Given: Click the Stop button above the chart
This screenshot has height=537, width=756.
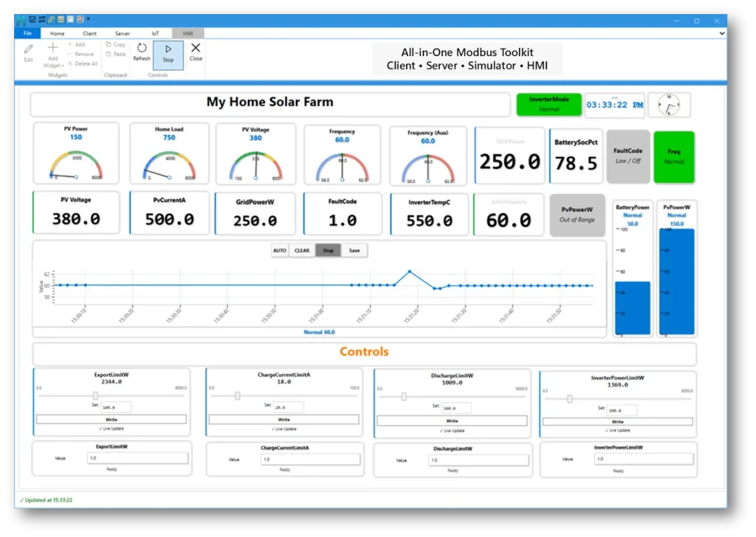Looking at the screenshot, I should pyautogui.click(x=329, y=251).
